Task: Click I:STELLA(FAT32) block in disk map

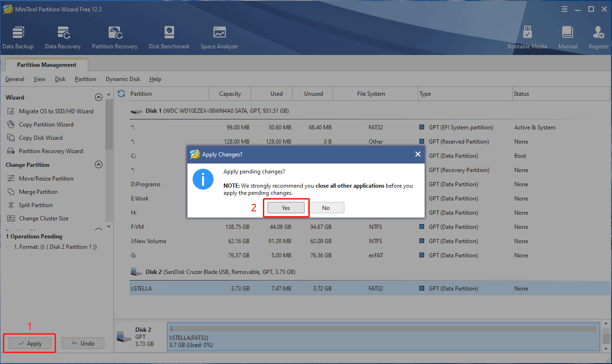Action: coord(383,337)
